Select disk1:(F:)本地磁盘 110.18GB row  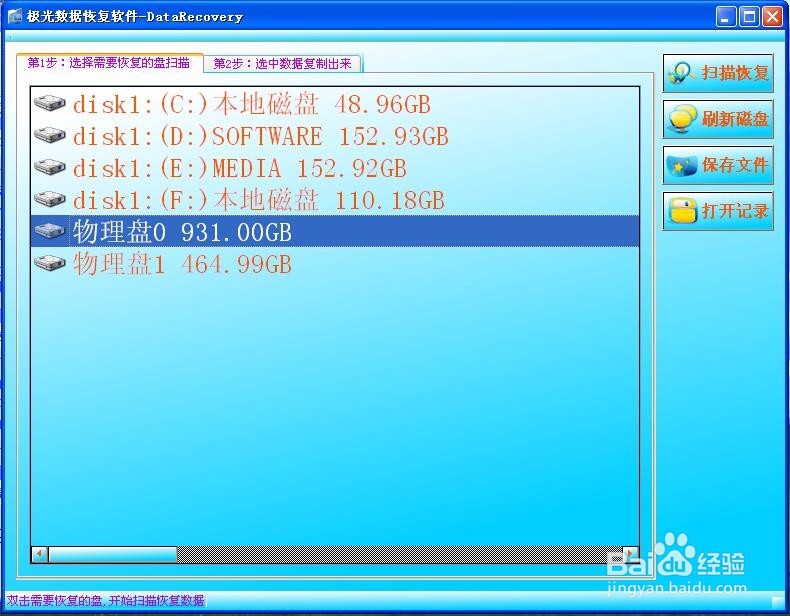click(335, 199)
